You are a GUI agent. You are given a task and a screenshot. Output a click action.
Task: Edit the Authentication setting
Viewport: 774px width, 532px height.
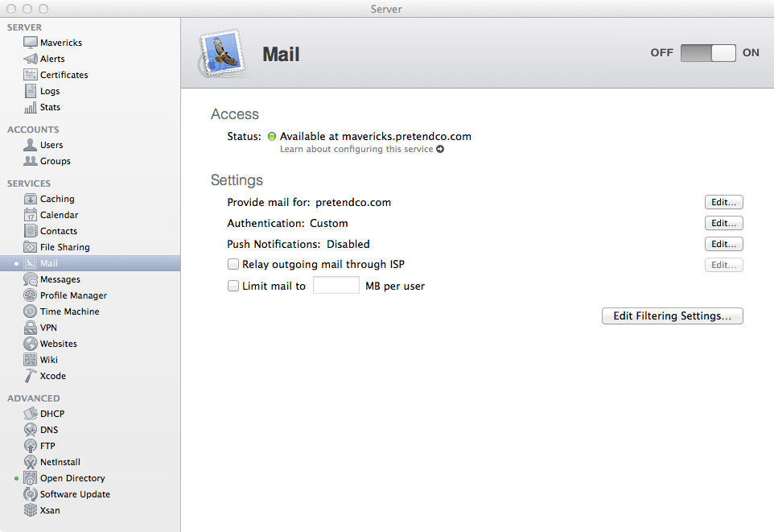(x=723, y=223)
